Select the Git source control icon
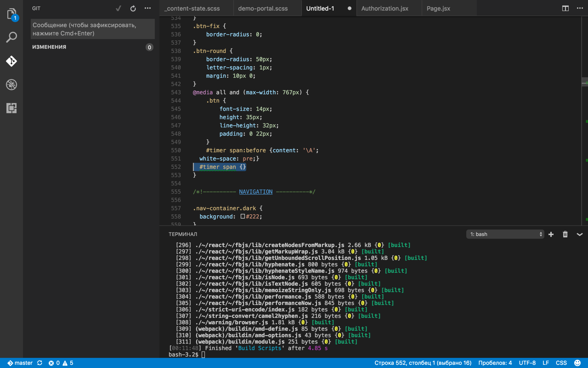The width and height of the screenshot is (588, 368). (12, 61)
